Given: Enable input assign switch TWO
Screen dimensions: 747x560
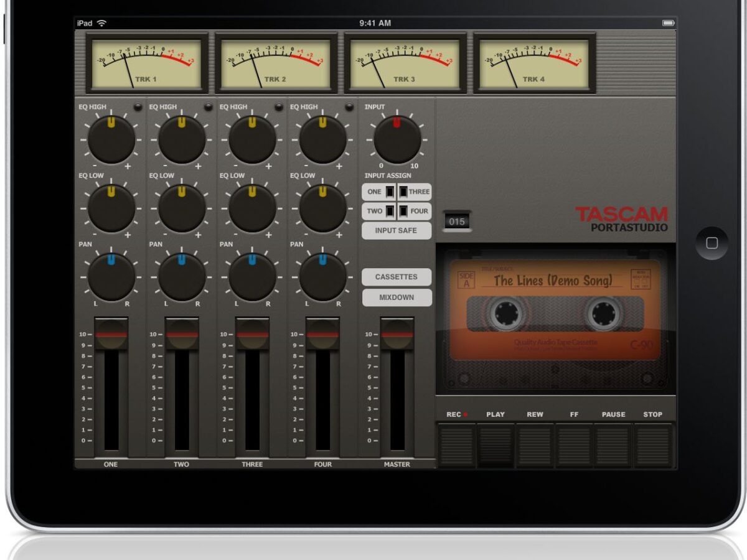Looking at the screenshot, I should click(389, 211).
